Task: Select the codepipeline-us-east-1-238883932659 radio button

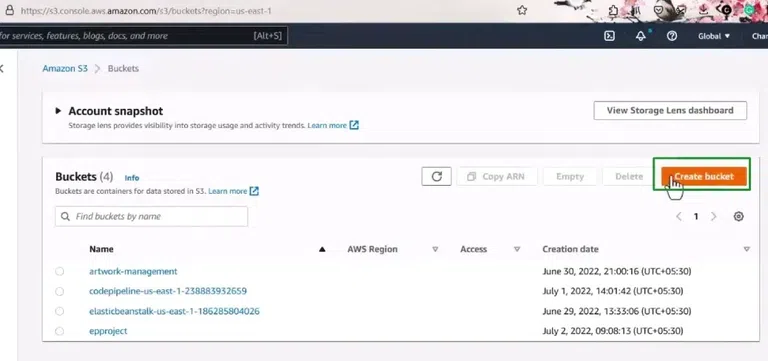Action: [x=59, y=291]
